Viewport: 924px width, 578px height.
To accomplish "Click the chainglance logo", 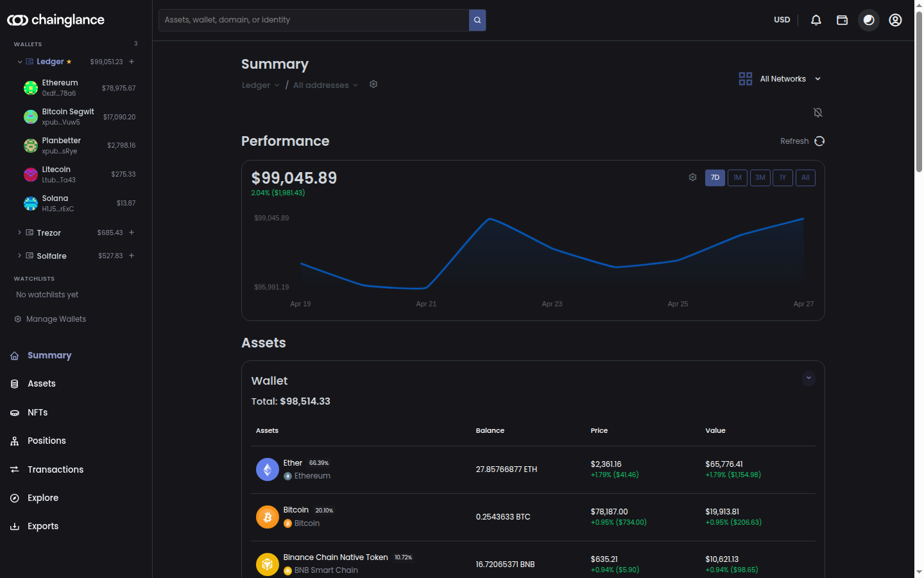I will pyautogui.click(x=56, y=20).
